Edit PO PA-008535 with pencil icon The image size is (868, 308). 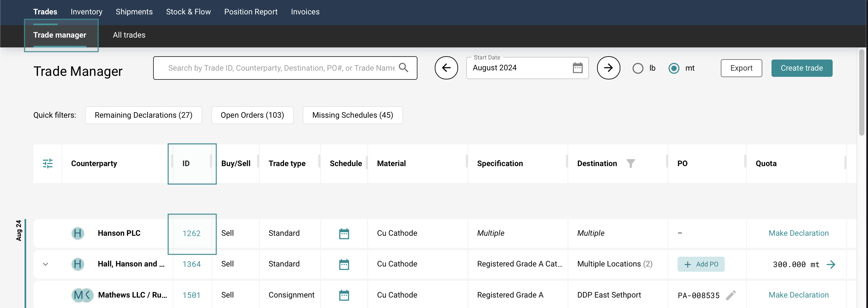731,296
